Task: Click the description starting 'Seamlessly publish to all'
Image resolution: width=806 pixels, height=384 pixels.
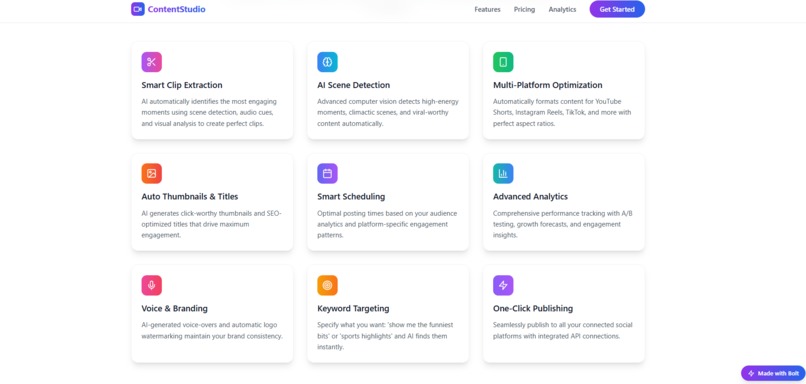Action: click(x=563, y=331)
